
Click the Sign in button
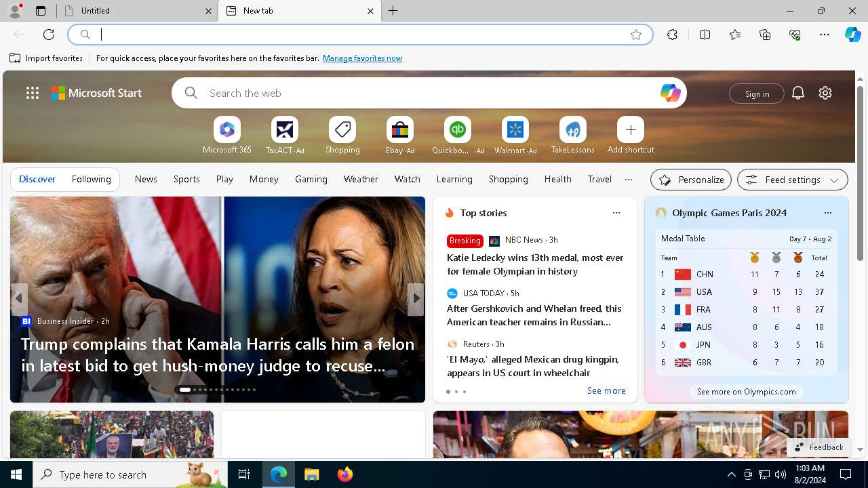click(x=757, y=94)
